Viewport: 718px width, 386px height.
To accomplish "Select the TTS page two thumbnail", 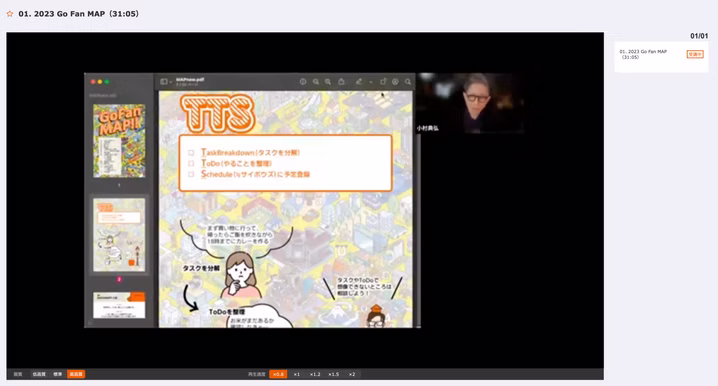I will point(119,235).
